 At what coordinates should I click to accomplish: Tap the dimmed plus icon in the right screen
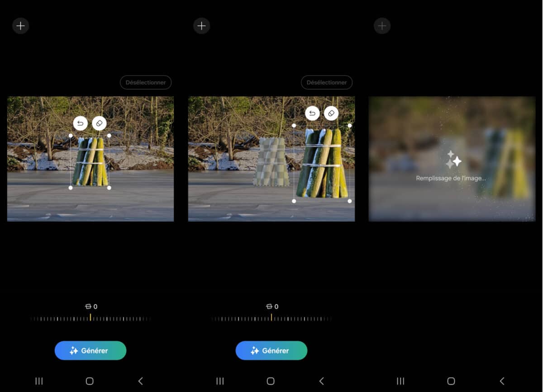(x=382, y=26)
